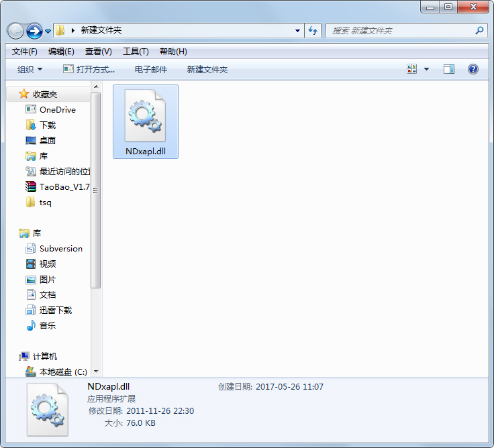Click 电子邮件 toolbar button
The image size is (494, 448).
click(x=151, y=69)
